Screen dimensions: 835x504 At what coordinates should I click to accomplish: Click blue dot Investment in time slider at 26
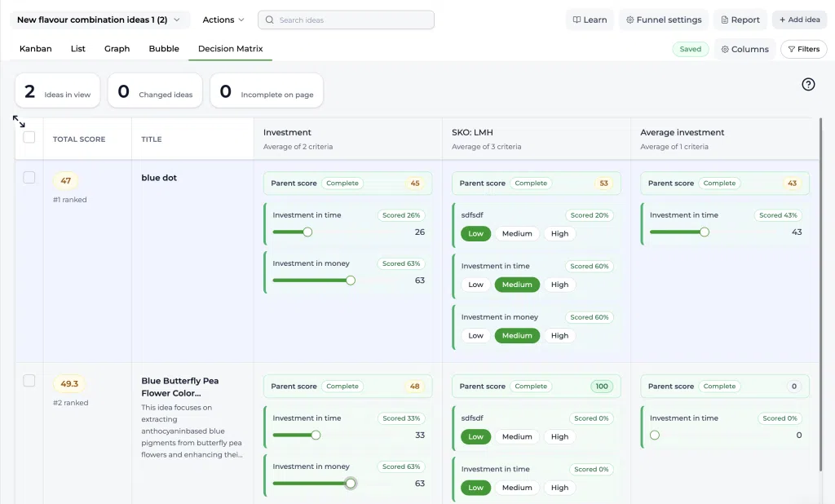(x=307, y=232)
